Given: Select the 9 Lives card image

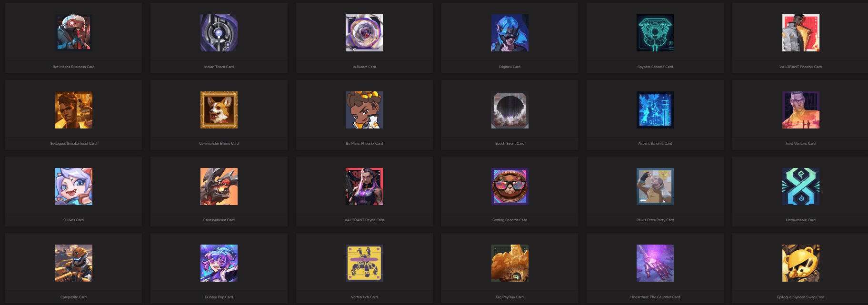Looking at the screenshot, I should click(x=74, y=187).
